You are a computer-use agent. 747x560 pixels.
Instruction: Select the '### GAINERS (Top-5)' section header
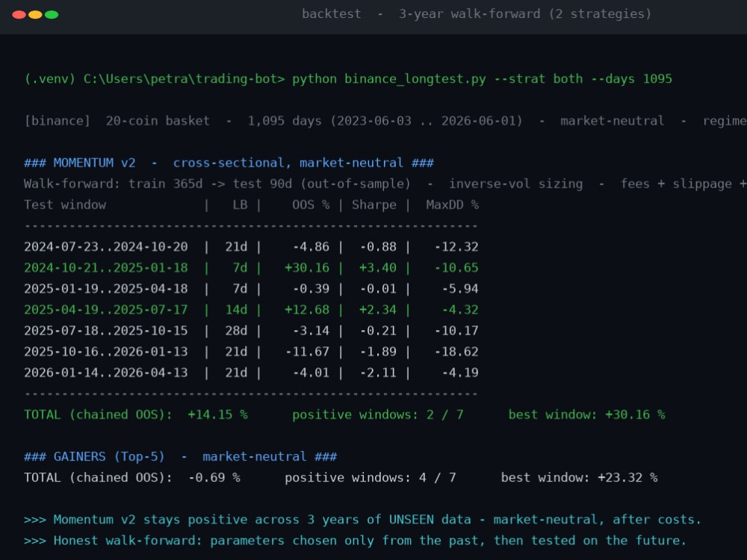pos(181,457)
